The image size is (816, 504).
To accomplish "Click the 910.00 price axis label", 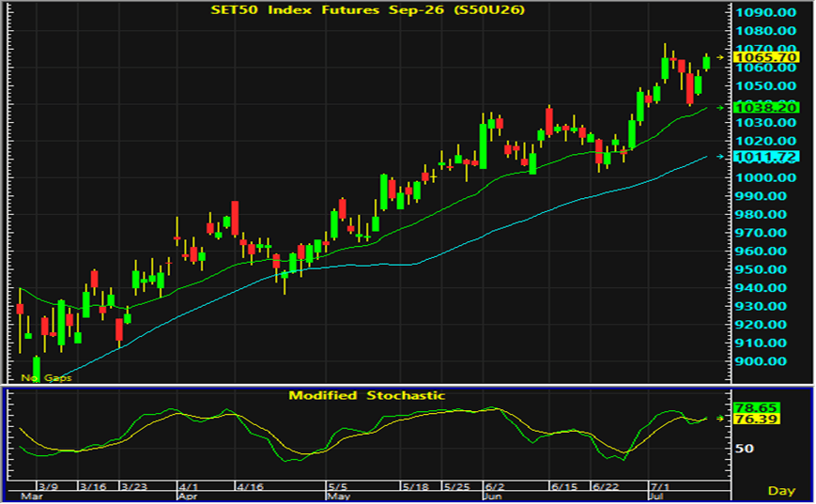I will click(x=761, y=343).
